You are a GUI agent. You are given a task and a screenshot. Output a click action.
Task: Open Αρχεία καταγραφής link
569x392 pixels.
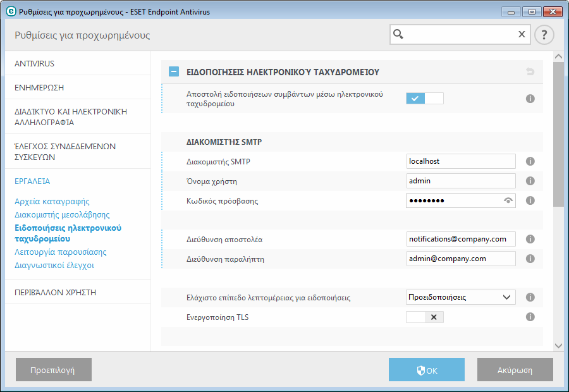point(52,202)
